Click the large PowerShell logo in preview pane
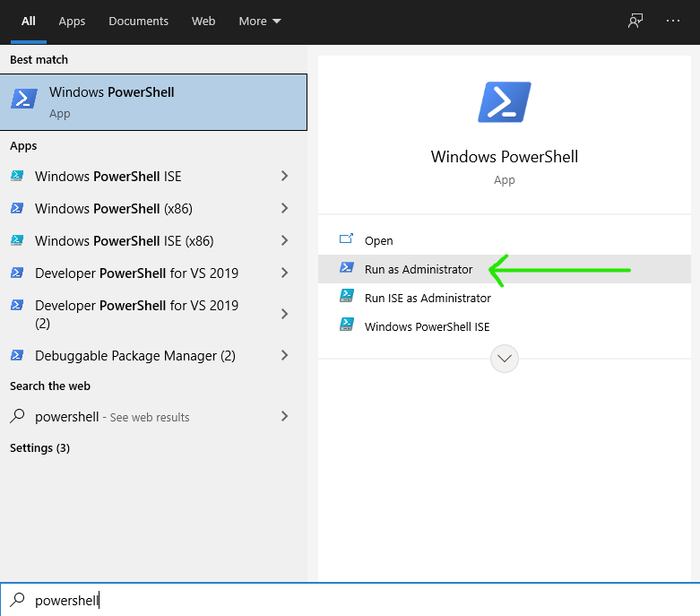The image size is (700, 616). (x=505, y=102)
